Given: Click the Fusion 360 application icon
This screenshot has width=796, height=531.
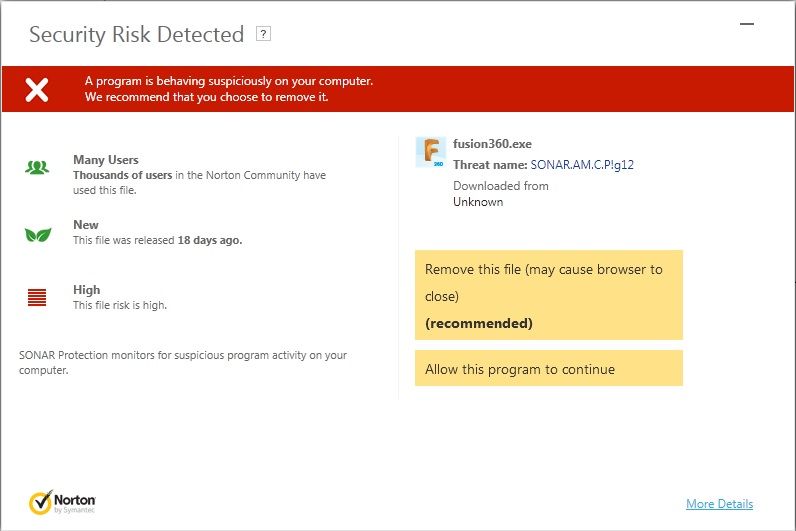Looking at the screenshot, I should 430,152.
